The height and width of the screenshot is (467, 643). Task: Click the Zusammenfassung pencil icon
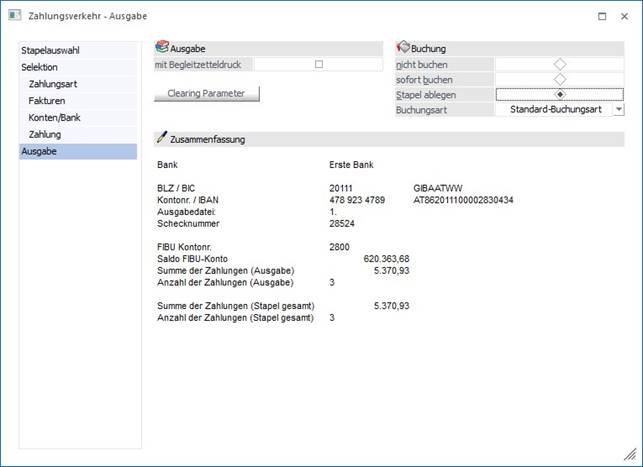pos(162,139)
